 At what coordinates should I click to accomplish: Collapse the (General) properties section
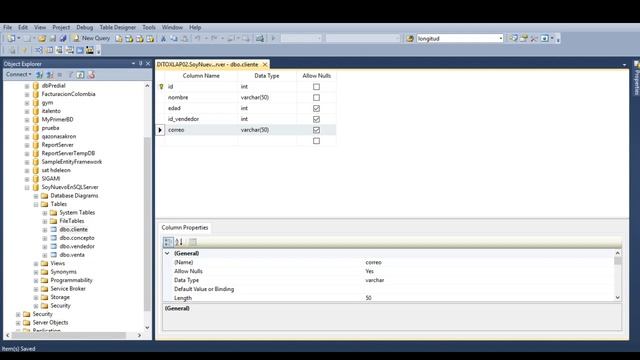(167, 253)
